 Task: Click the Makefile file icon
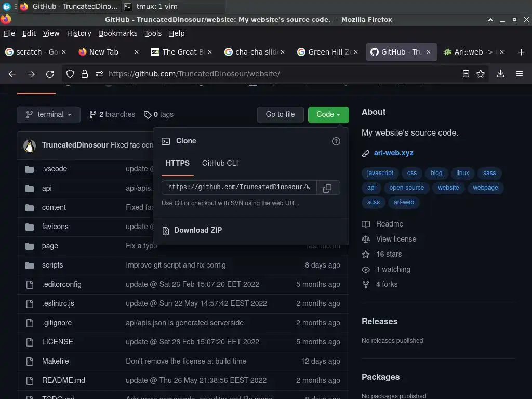pos(30,362)
